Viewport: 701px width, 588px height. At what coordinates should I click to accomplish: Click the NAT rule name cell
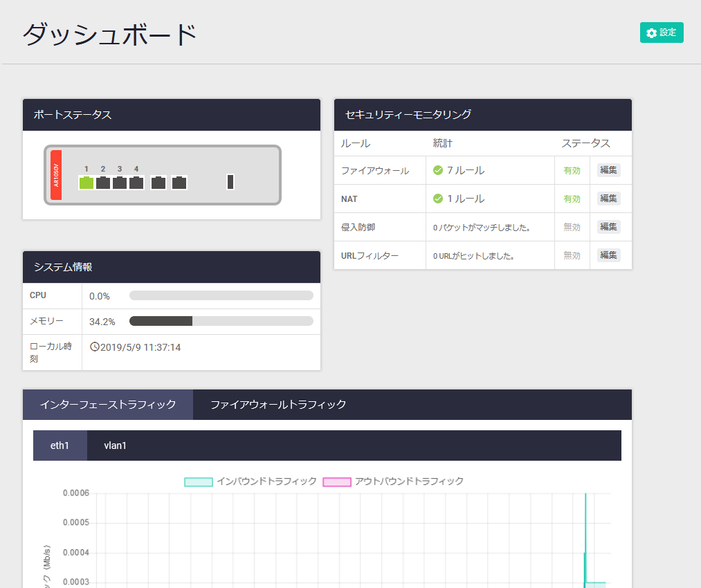click(x=380, y=199)
